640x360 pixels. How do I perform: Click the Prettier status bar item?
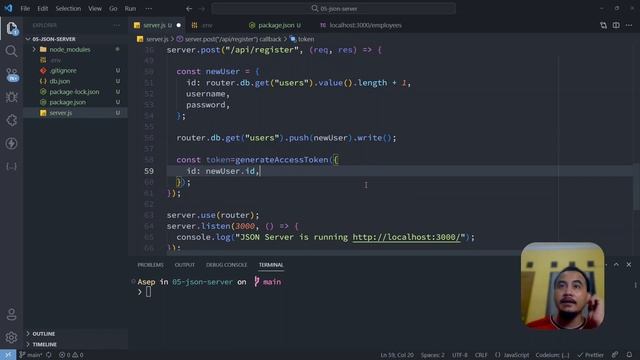coord(591,355)
